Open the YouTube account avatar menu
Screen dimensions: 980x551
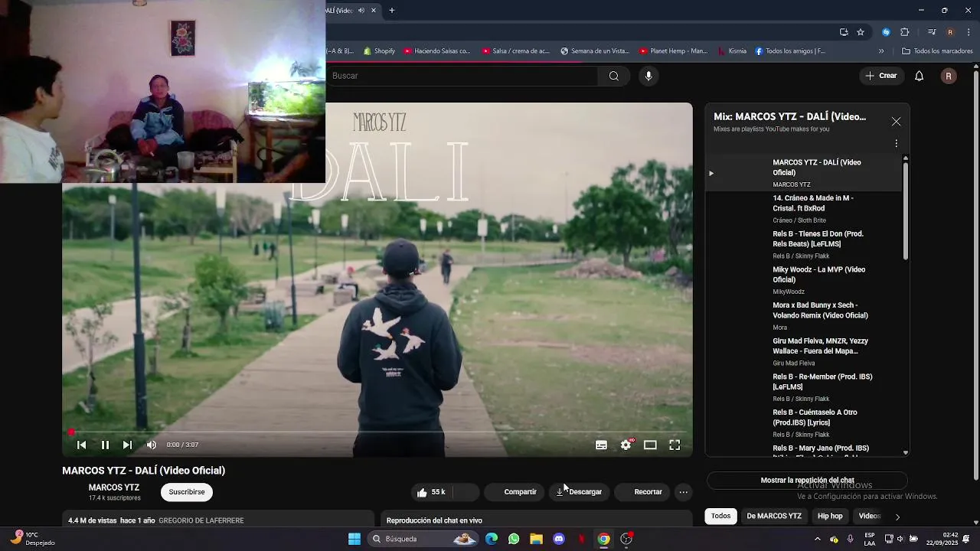949,76
